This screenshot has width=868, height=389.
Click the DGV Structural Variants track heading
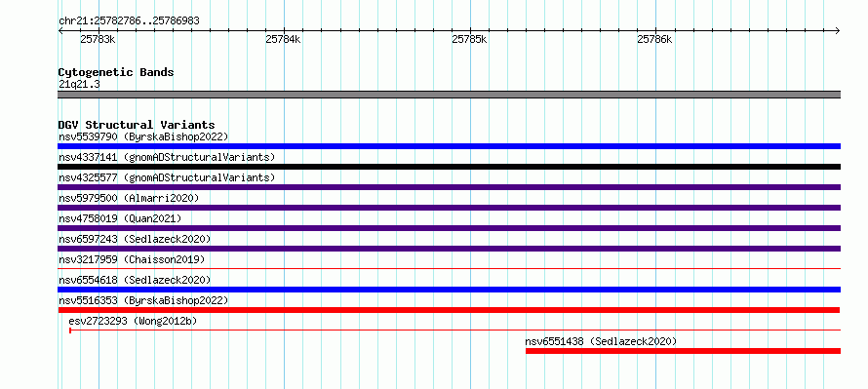click(137, 125)
